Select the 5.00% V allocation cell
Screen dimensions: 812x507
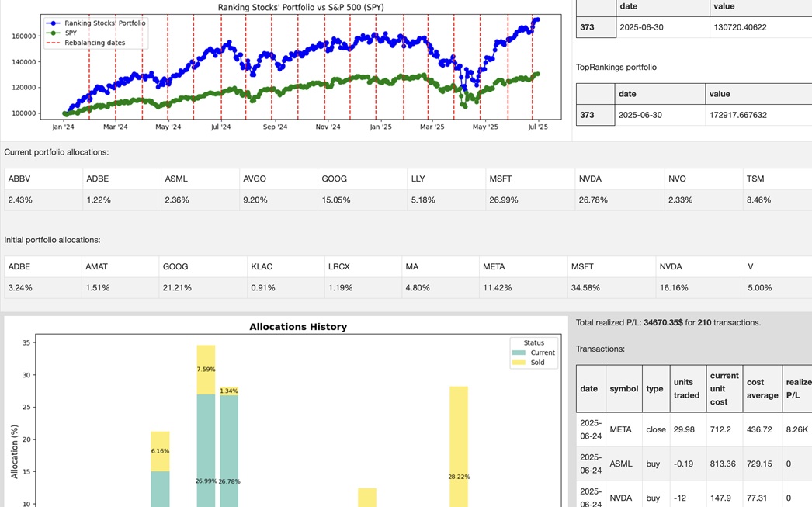(778, 288)
